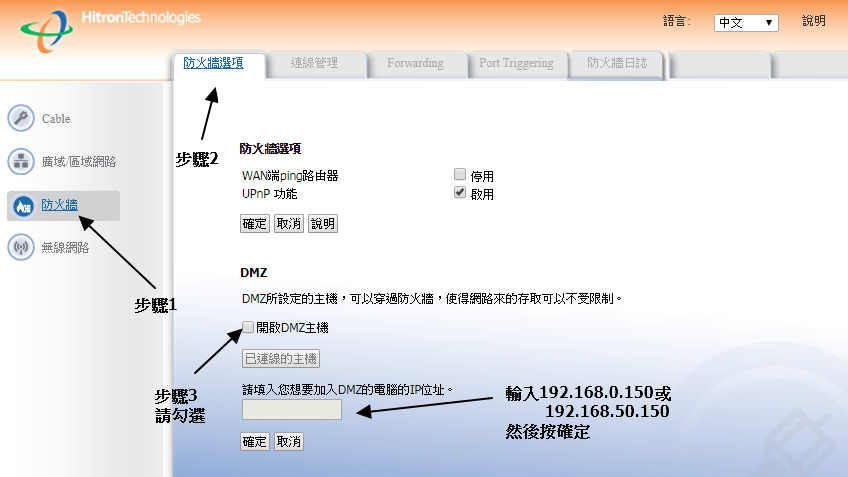Open the Forwarding tab
The height and width of the screenshot is (477, 848).
tap(415, 63)
